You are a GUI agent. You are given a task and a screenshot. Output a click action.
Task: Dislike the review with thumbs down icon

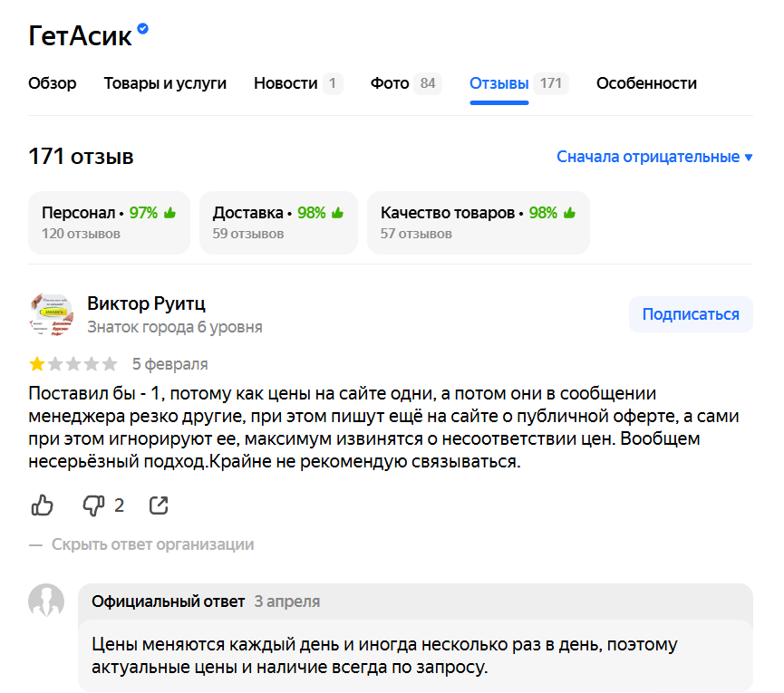point(93,505)
